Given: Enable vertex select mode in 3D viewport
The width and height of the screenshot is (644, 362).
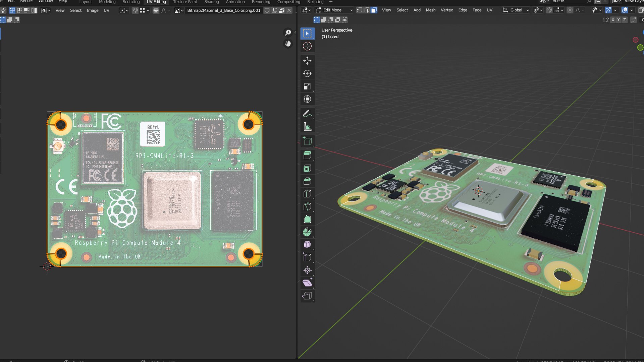Looking at the screenshot, I should pos(359,10).
